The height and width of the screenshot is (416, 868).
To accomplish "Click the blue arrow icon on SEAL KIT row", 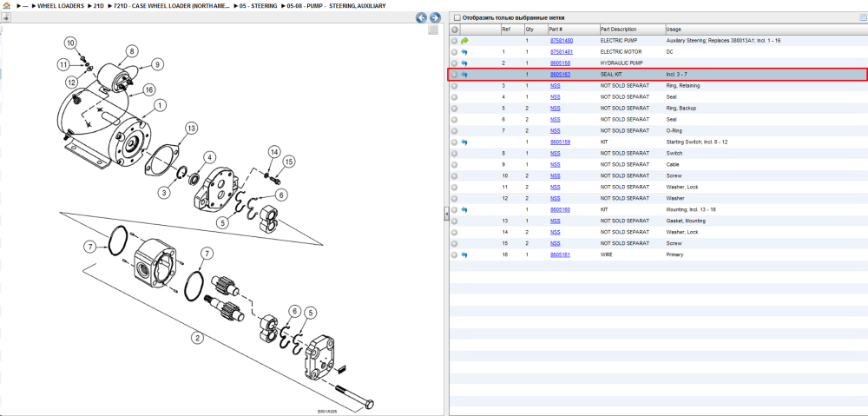I will (x=464, y=74).
